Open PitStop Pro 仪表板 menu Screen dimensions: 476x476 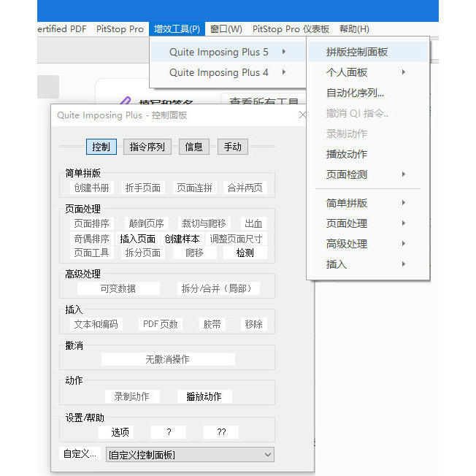tap(291, 29)
